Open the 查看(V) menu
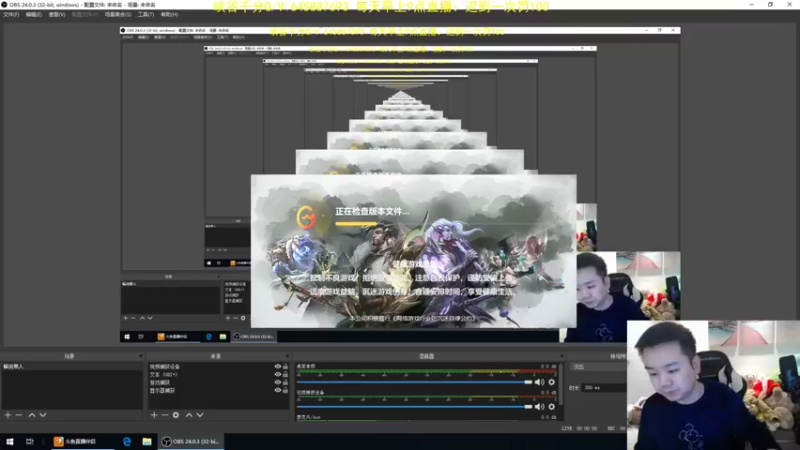 (57, 14)
